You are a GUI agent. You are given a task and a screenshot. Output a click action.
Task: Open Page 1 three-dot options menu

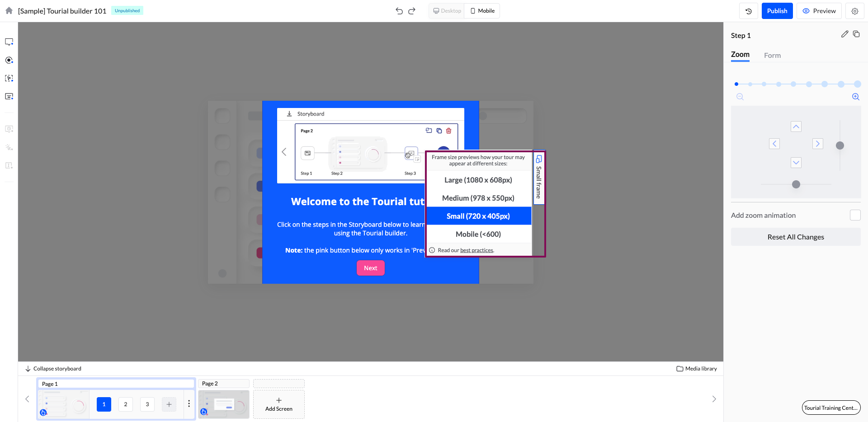point(189,404)
